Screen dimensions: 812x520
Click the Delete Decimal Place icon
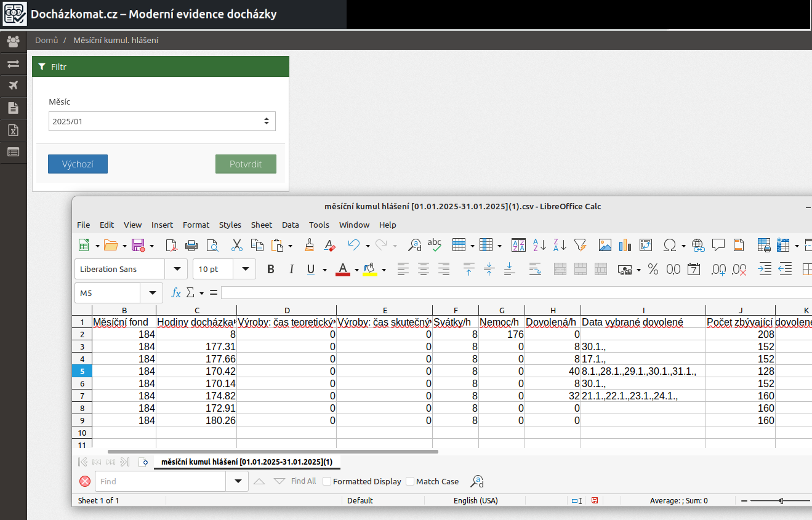[739, 269]
